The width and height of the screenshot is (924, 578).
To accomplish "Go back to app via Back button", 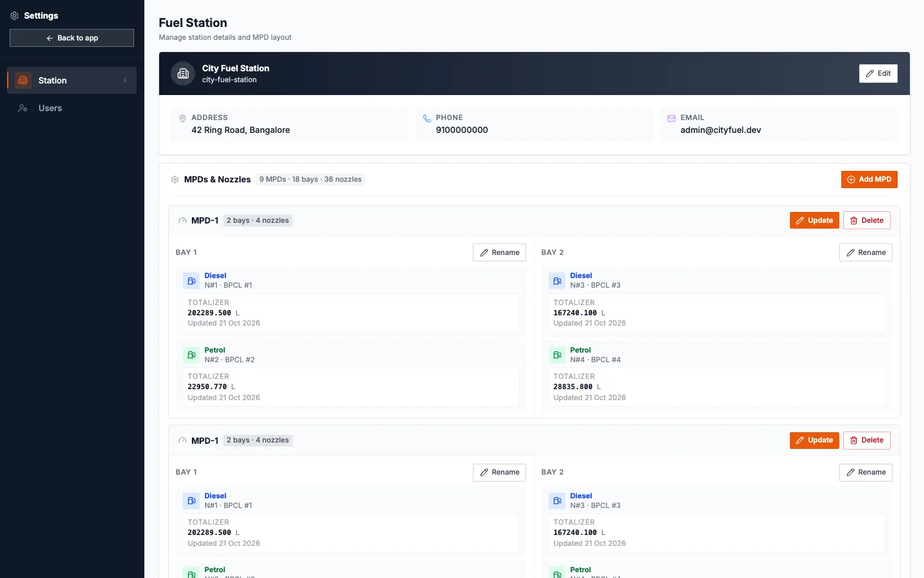I will point(72,38).
